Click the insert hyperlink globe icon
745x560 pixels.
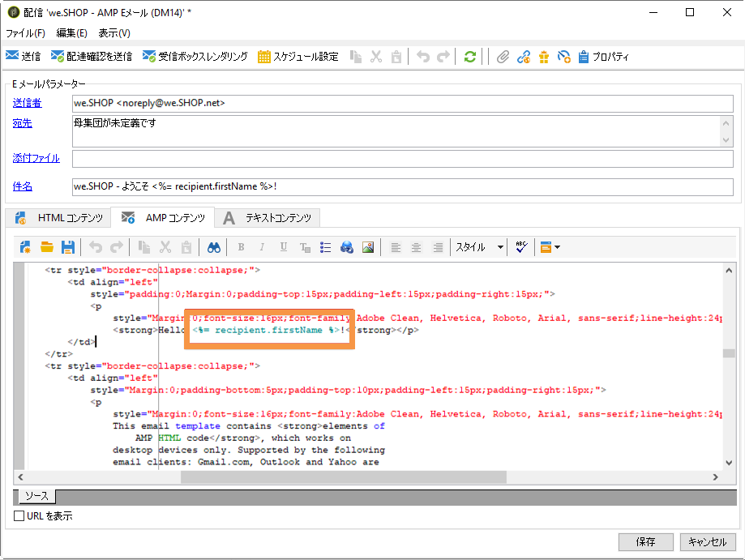[347, 247]
